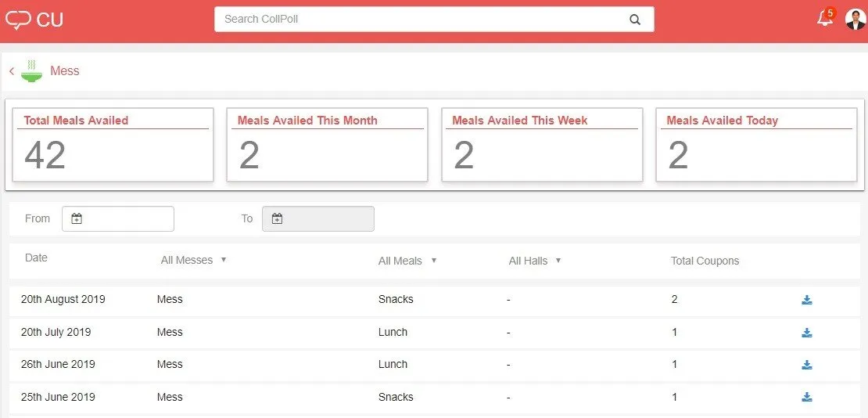This screenshot has height=418, width=868.
Task: Download the 20th July 2019 report
Action: pyautogui.click(x=806, y=333)
